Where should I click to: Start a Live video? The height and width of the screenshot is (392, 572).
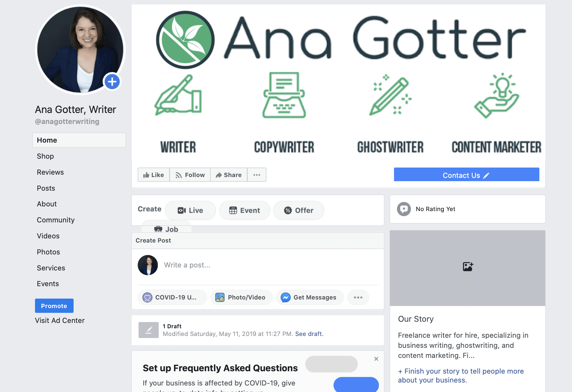pos(190,210)
